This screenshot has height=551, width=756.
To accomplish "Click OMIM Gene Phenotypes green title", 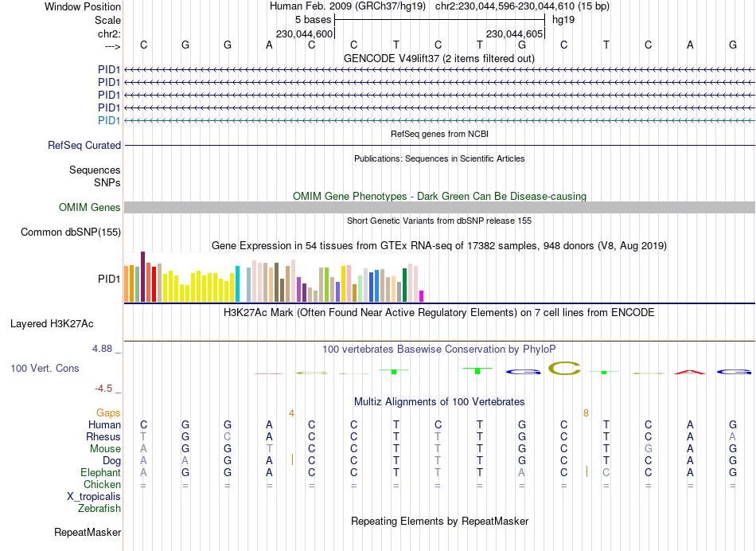I will pos(440,197).
